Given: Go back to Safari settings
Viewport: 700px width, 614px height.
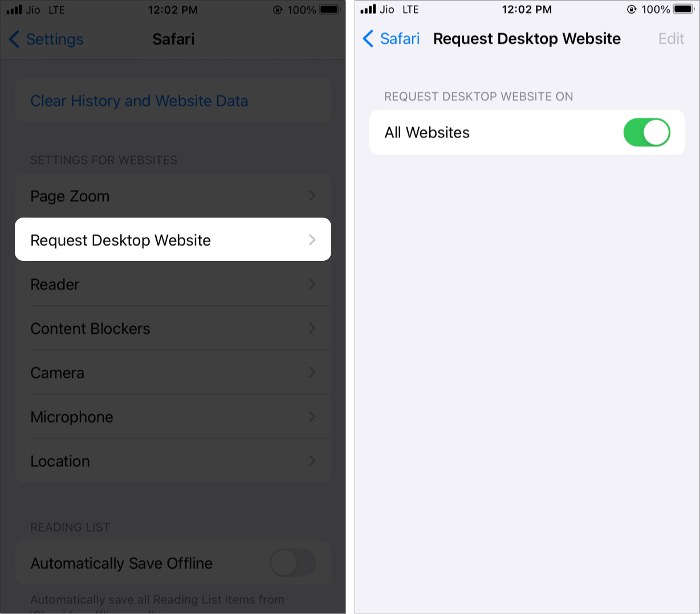Looking at the screenshot, I should pyautogui.click(x=391, y=39).
